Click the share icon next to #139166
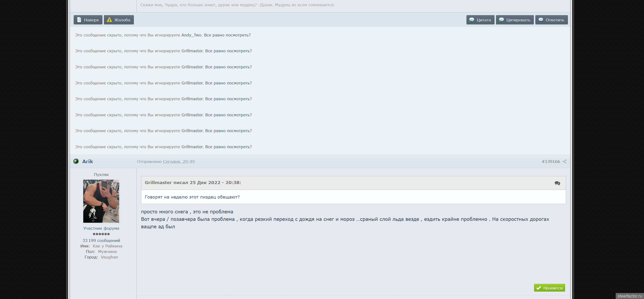644x299 pixels. [x=565, y=162]
